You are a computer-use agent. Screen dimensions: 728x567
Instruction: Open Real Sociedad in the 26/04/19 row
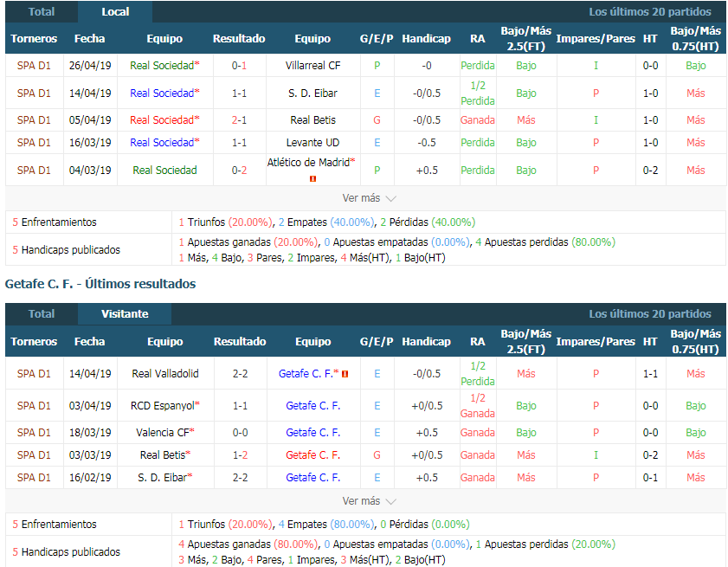pyautogui.click(x=164, y=66)
